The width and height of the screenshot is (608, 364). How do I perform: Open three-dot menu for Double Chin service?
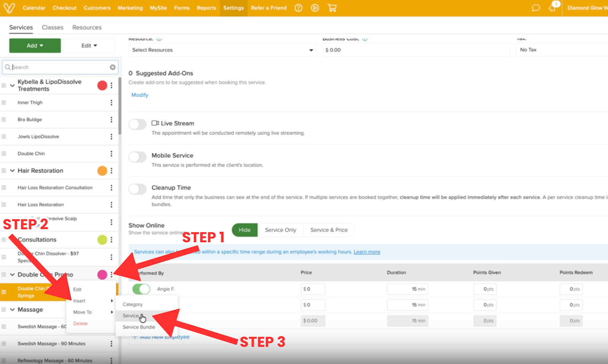pyautogui.click(x=111, y=154)
